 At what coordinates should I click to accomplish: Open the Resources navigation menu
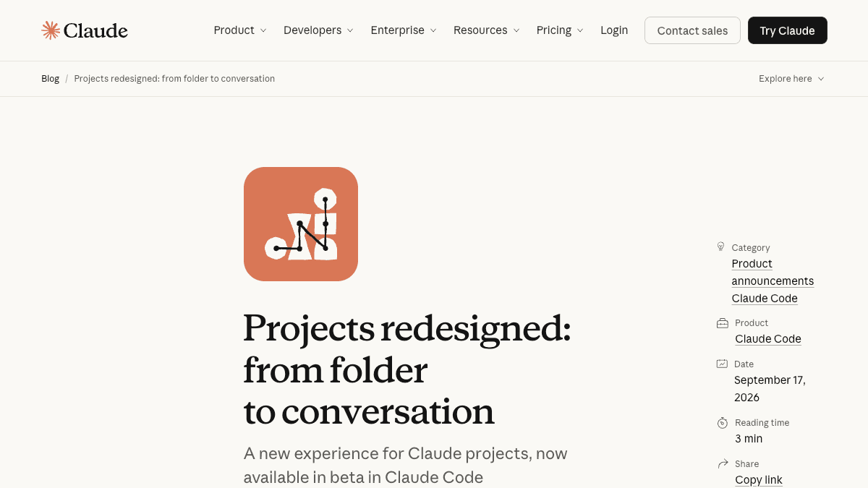487,30
